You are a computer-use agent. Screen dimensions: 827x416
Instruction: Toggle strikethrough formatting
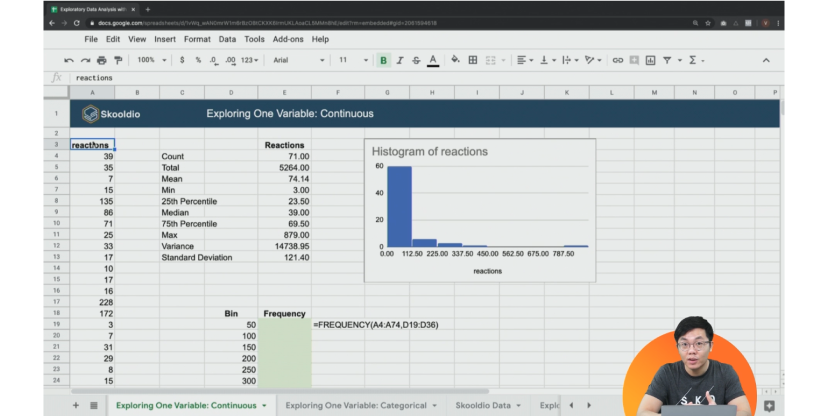[416, 60]
